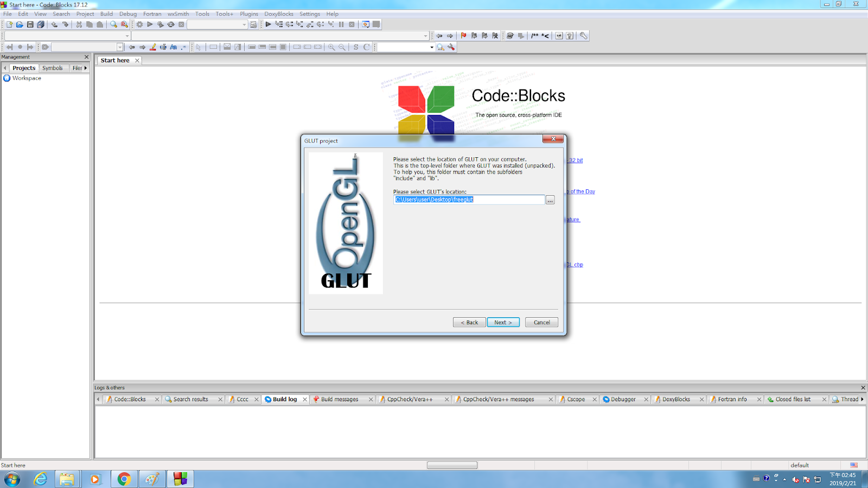Click Next in GLUT project dialog
868x488 pixels.
pyautogui.click(x=503, y=322)
